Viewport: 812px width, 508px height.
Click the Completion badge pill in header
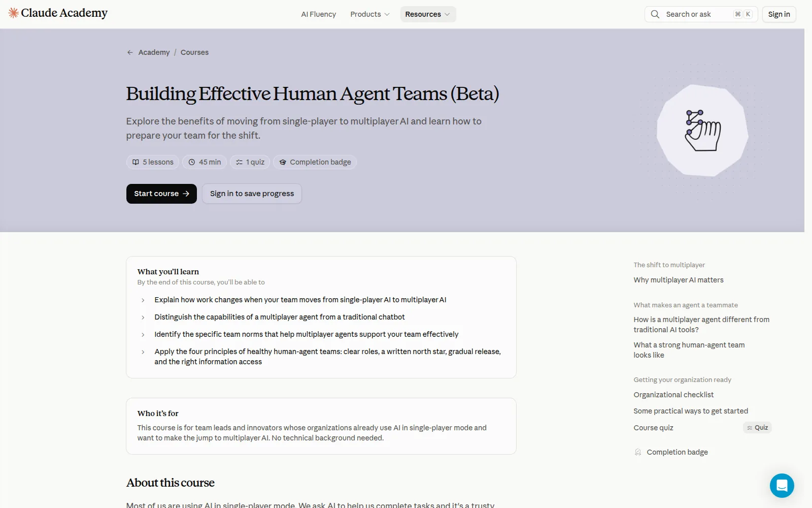[315, 162]
